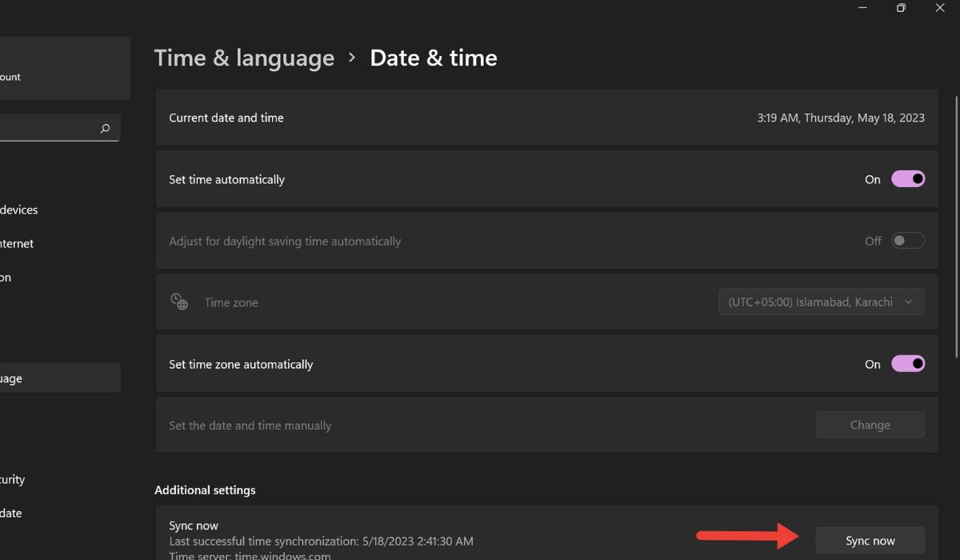Screen dimensions: 960x560
Task: Focus the settings search field
Action: (x=48, y=128)
